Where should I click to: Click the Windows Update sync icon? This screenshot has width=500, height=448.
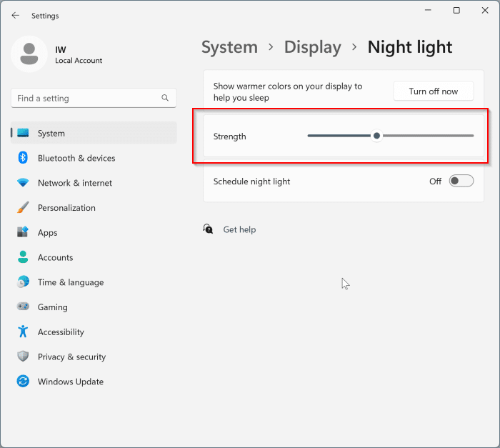(x=23, y=381)
